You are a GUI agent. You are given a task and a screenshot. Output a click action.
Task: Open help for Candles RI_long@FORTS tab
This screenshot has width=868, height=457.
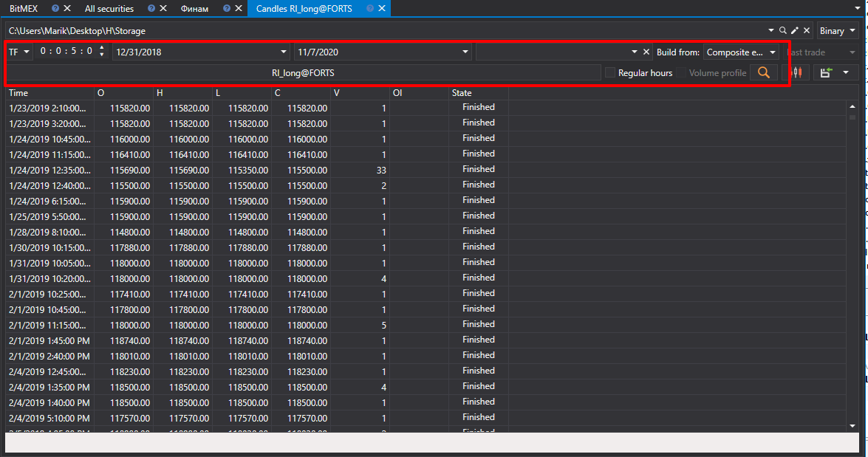370,8
